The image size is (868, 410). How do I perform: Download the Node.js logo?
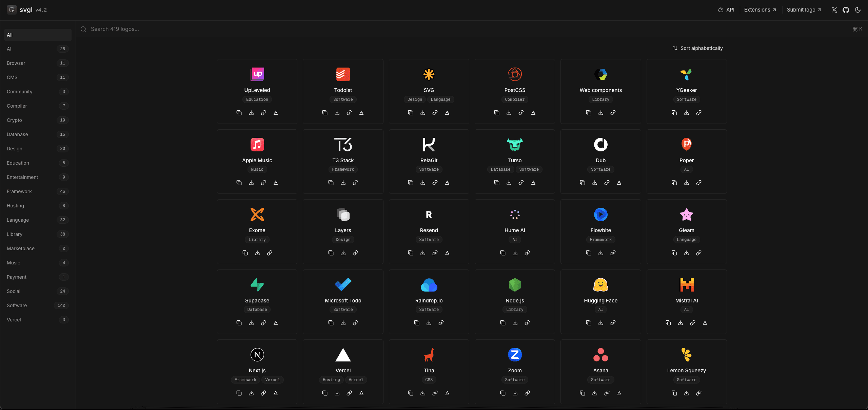point(515,323)
